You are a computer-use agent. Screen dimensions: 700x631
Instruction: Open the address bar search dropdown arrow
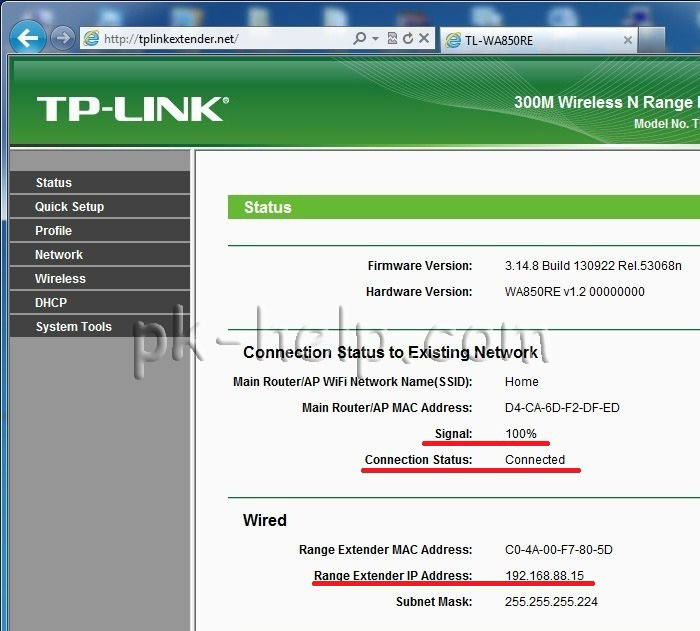[375, 39]
